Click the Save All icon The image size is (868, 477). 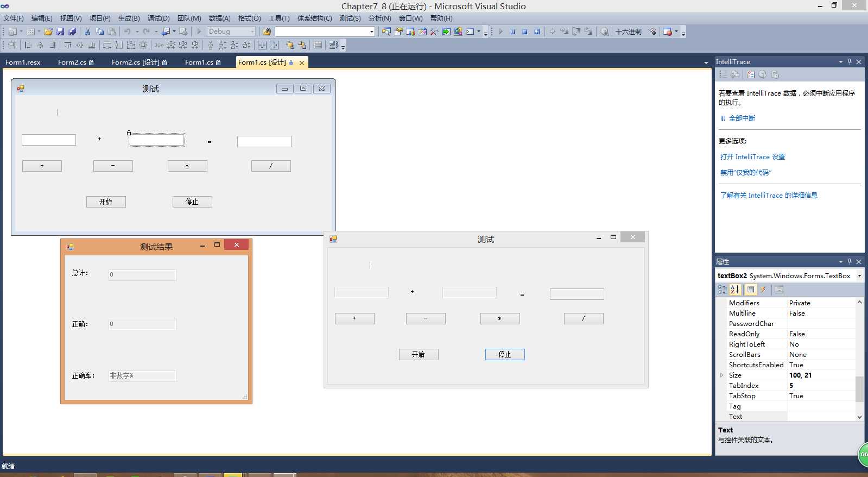tap(72, 32)
